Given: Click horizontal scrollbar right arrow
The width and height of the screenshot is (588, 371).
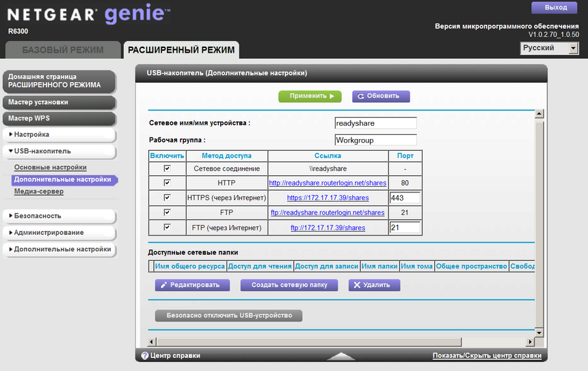Looking at the screenshot, I should [529, 342].
